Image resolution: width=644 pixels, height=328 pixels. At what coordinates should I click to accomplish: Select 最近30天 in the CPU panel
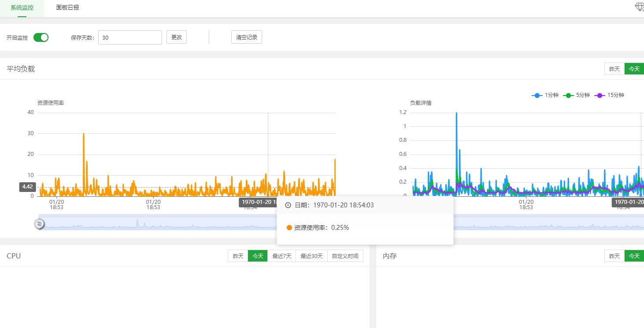(x=312, y=256)
